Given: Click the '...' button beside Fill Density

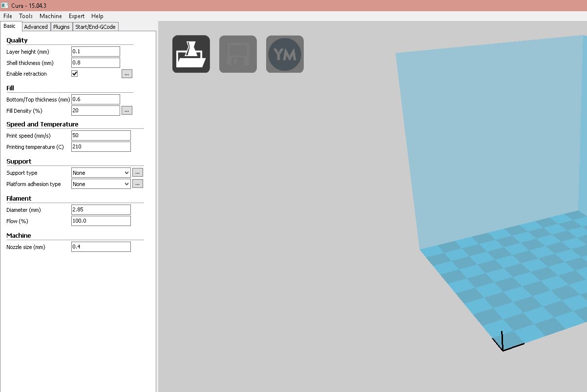Looking at the screenshot, I should [126, 110].
